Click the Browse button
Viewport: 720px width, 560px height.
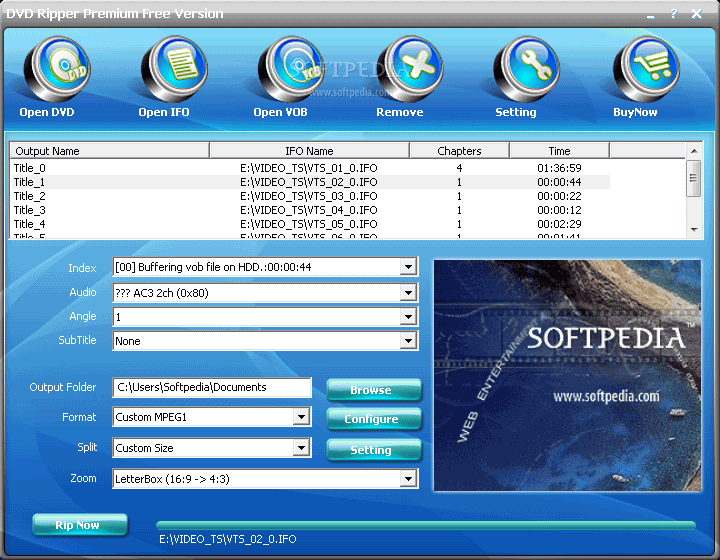click(374, 390)
